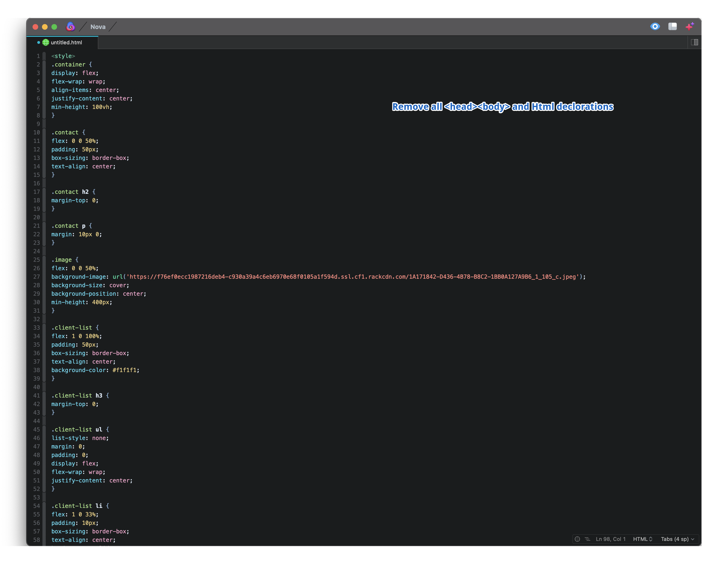Click the indented-lines icon in the status bar
Viewport: 728px width, 581px height.
point(587,539)
